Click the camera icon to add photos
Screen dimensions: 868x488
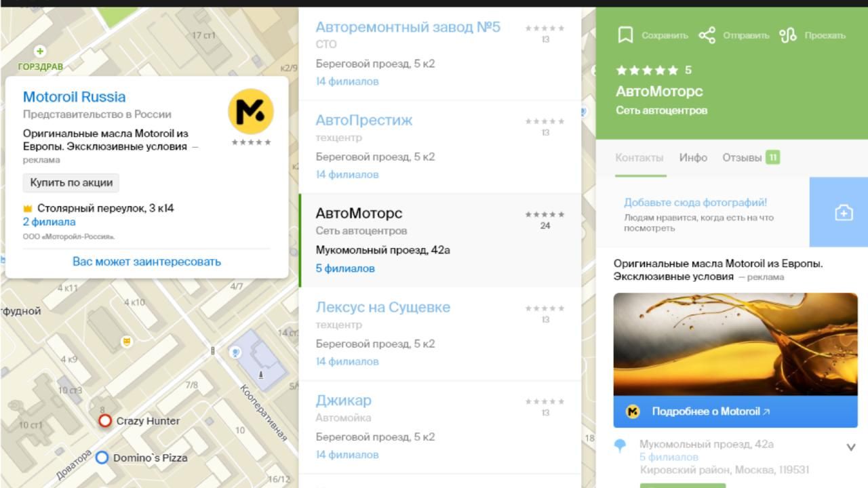click(x=843, y=212)
